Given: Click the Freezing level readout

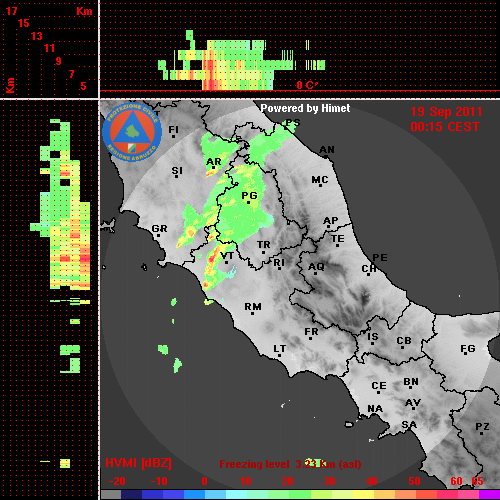Looking at the screenshot, I should pyautogui.click(x=290, y=464).
